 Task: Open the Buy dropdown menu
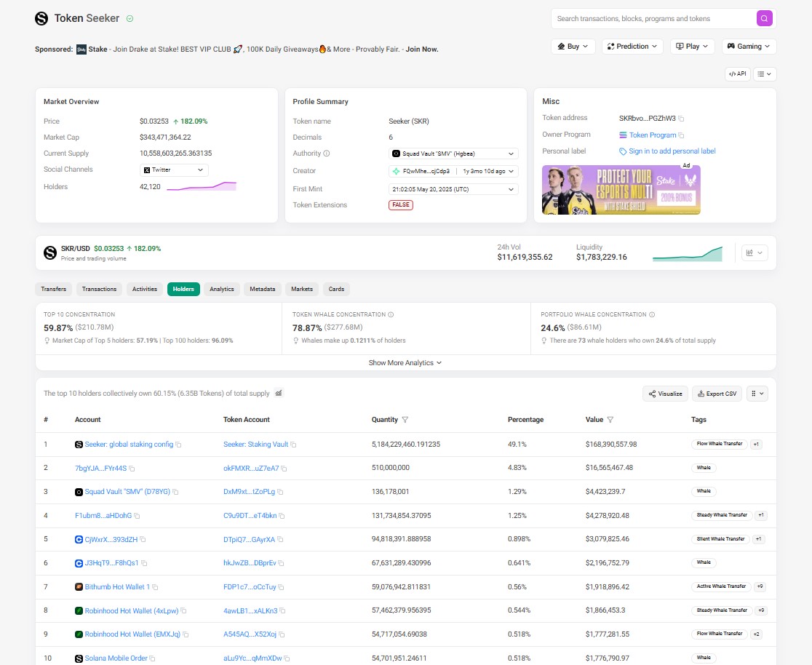point(573,46)
